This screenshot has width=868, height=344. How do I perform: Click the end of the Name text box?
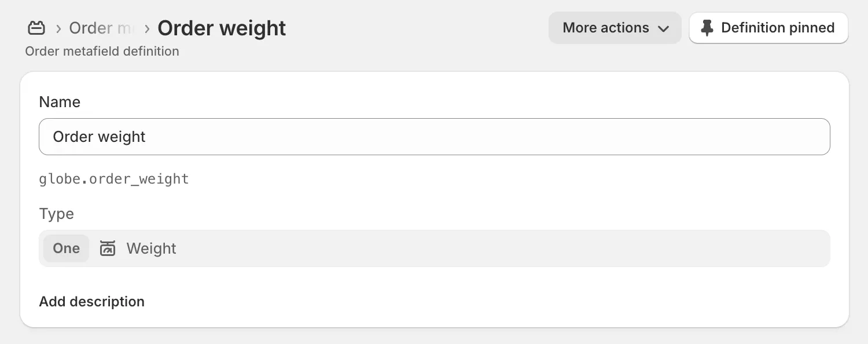[x=810, y=137]
